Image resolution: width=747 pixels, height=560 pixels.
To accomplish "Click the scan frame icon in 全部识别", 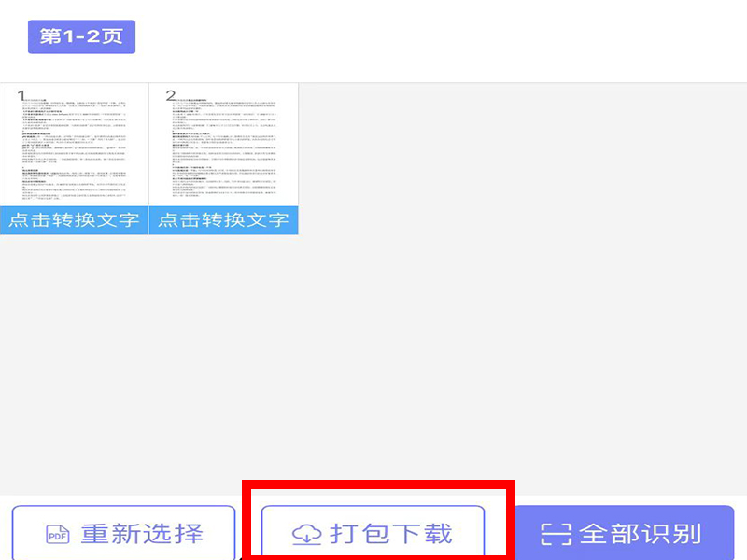I will [557, 534].
